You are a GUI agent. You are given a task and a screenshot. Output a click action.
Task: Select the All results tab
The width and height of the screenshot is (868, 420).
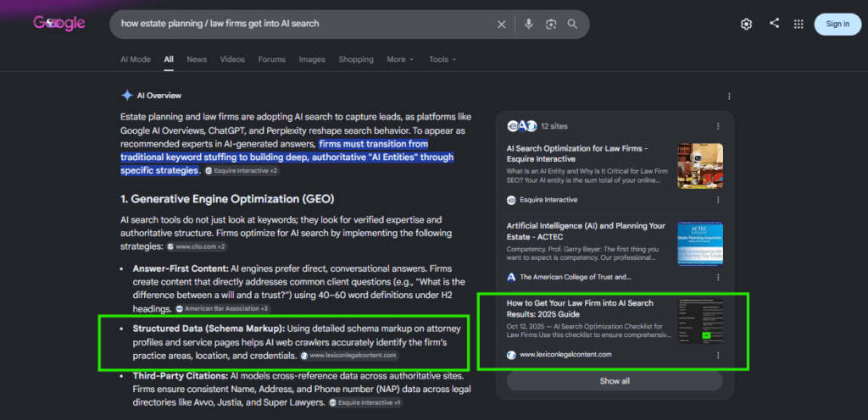click(x=169, y=59)
